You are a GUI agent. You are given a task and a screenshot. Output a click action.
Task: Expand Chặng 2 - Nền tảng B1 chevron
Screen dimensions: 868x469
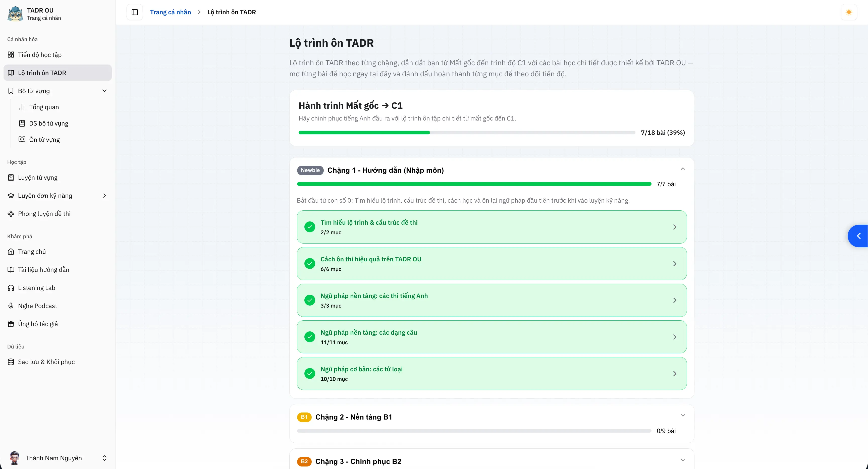(x=683, y=416)
